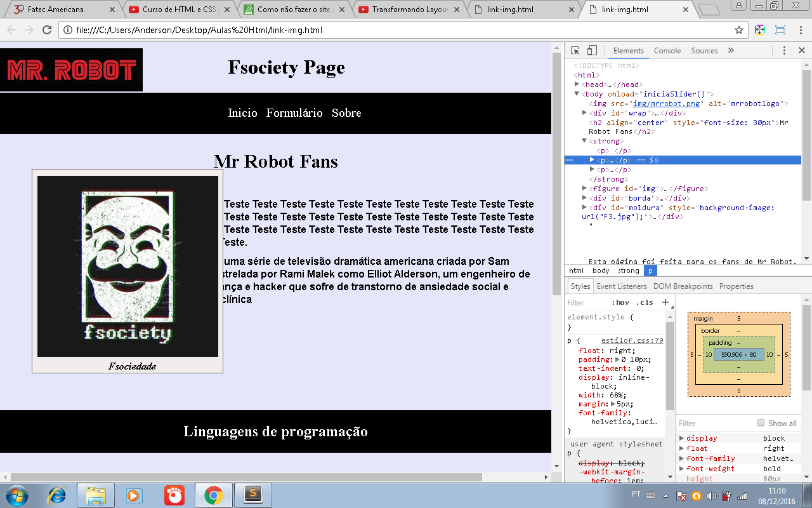Open the red recorder app in taskbar
Image resolution: width=812 pixels, height=508 pixels.
(174, 495)
